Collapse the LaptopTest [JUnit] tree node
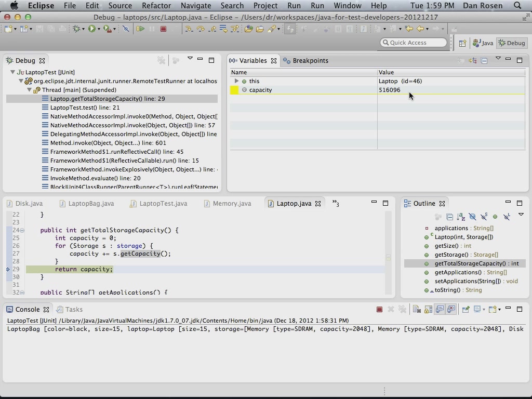The image size is (532, 399). [12, 72]
